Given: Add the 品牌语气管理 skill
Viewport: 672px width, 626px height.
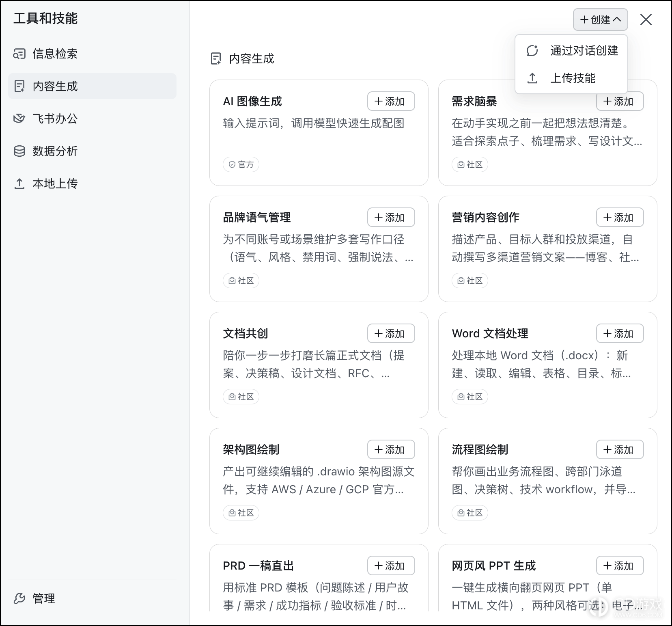Looking at the screenshot, I should tap(391, 217).
